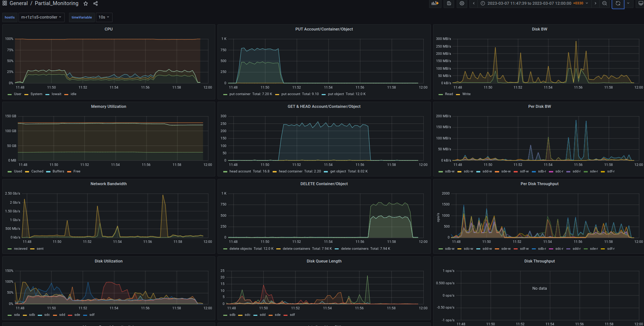Toggle Cached series in Memory Utilization legend
This screenshot has height=326, width=644.
pyautogui.click(x=37, y=171)
